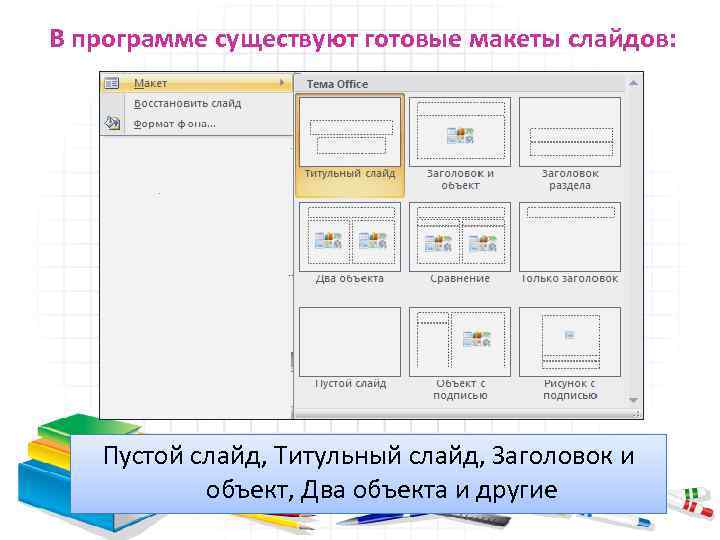This screenshot has height=540, width=720.
Task: Apply the Рисунок с подписью layout
Action: tap(570, 342)
